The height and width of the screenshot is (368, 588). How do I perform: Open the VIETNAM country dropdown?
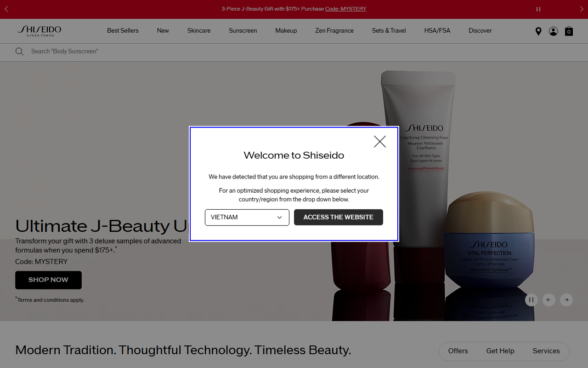(x=247, y=218)
